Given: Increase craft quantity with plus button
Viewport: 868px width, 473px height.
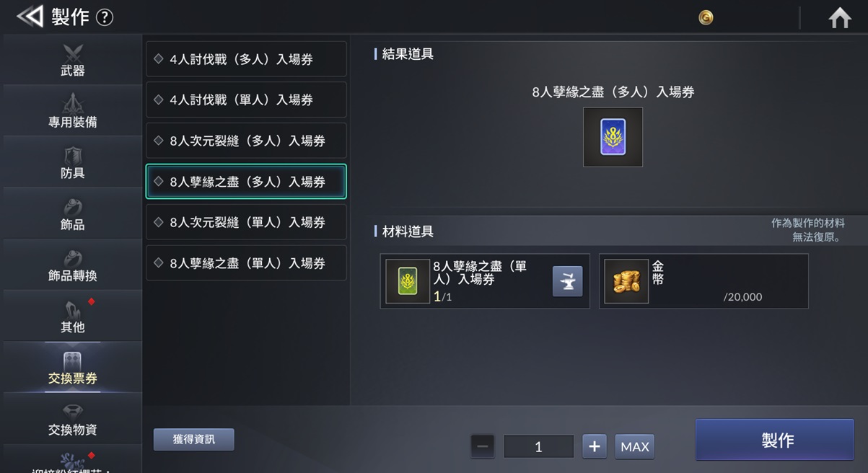Looking at the screenshot, I should (594, 446).
